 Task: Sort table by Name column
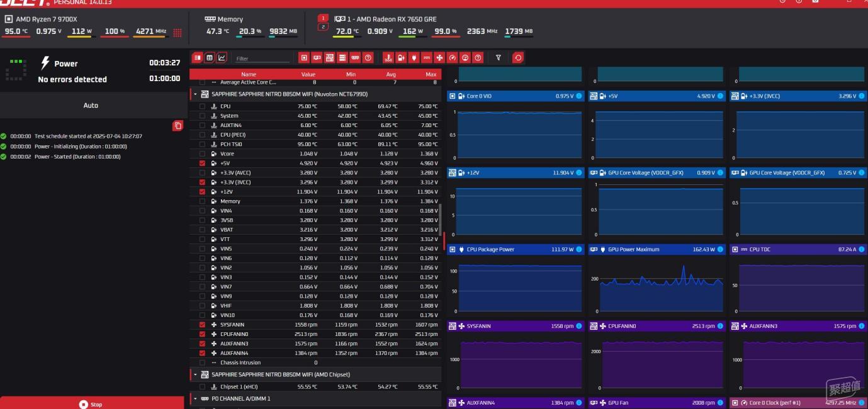[249, 74]
